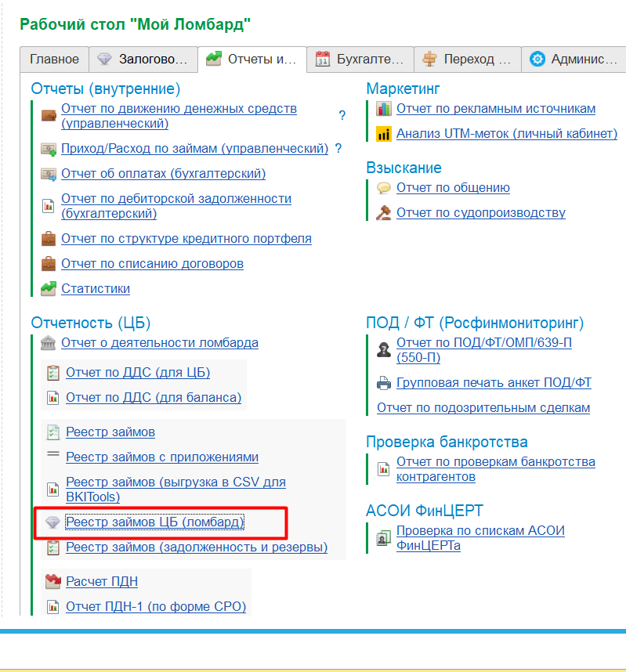626x672 pixels.
Task: Switch to the Главное tab
Action: pos(55,60)
